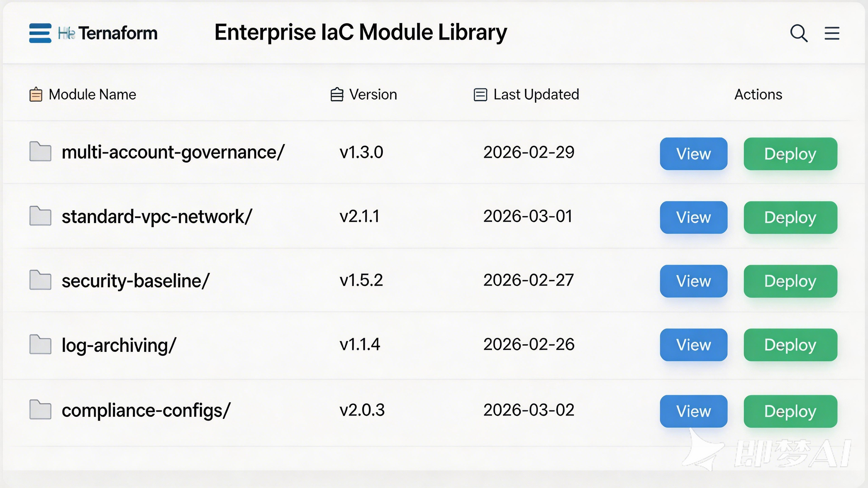Deploy the security-baseline module
The image size is (868, 488).
(x=790, y=281)
